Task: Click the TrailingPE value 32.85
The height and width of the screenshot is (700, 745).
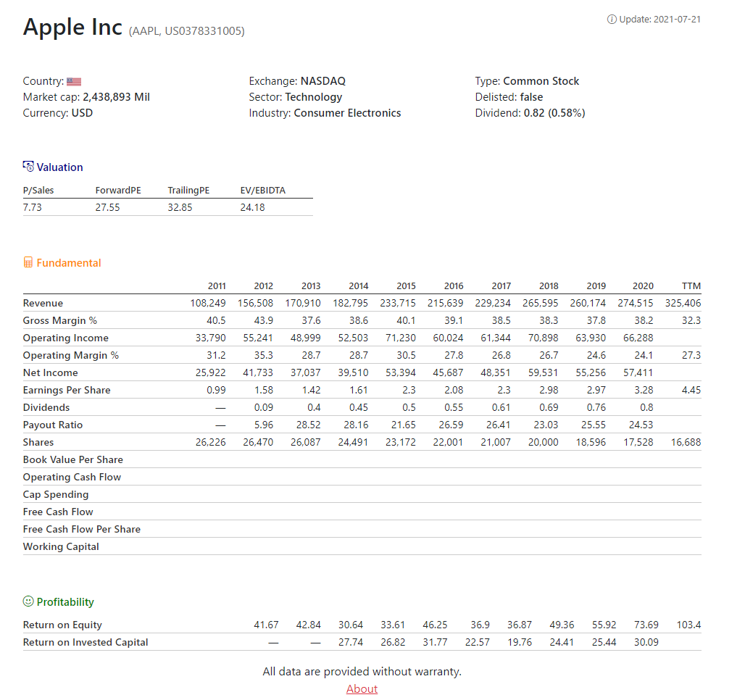Action: tap(180, 207)
